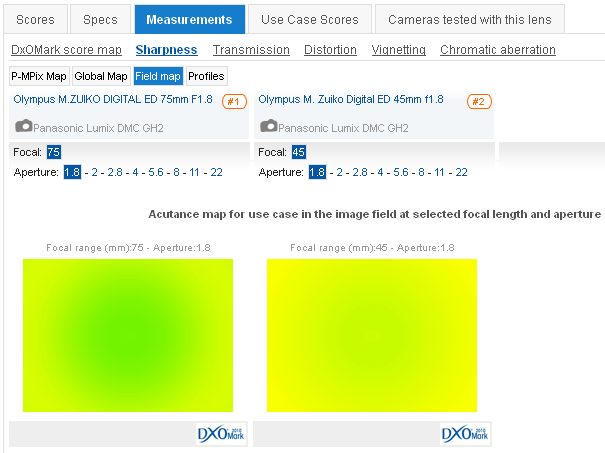This screenshot has width=605, height=453.
Task: Open the Use Case Scores tab
Action: pos(310,19)
